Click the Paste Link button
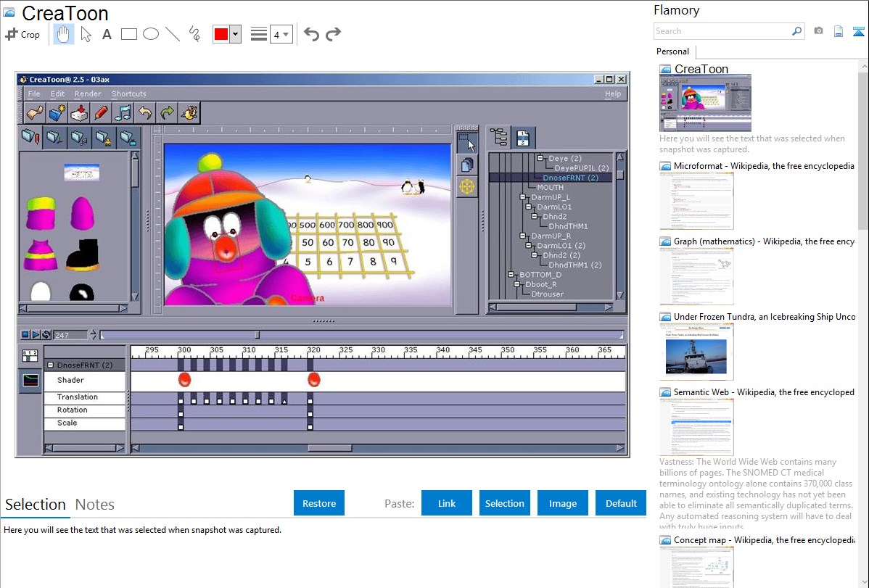869x588 pixels. pos(447,503)
